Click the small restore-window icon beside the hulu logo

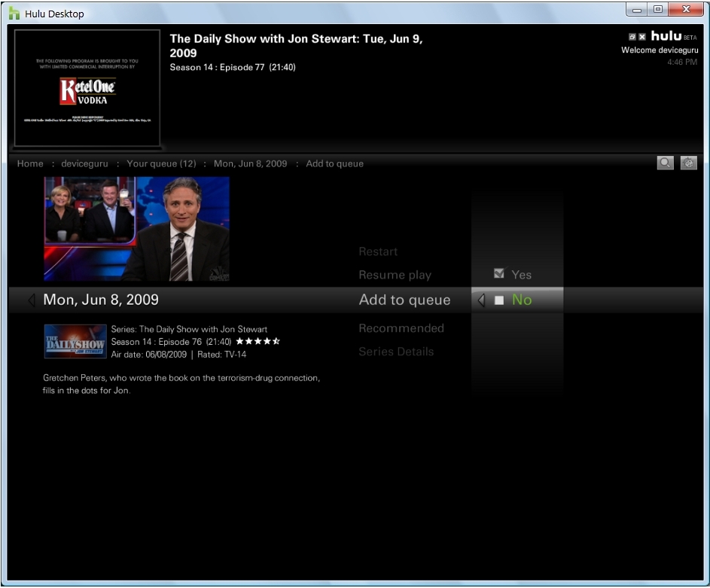(x=632, y=37)
